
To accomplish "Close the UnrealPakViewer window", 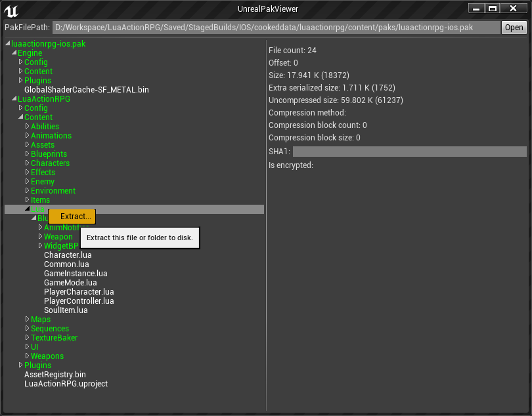I will [514, 9].
